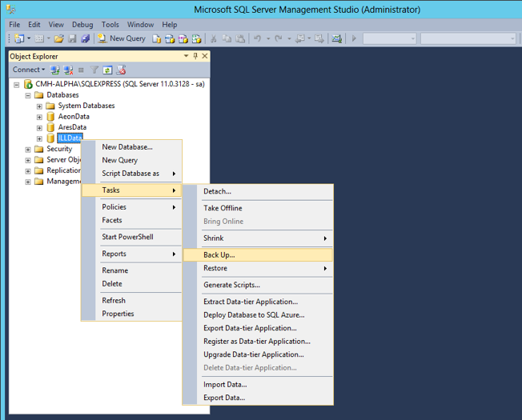Image resolution: width=522 pixels, height=420 pixels.
Task: Expand the Security folder node
Action: click(x=28, y=149)
